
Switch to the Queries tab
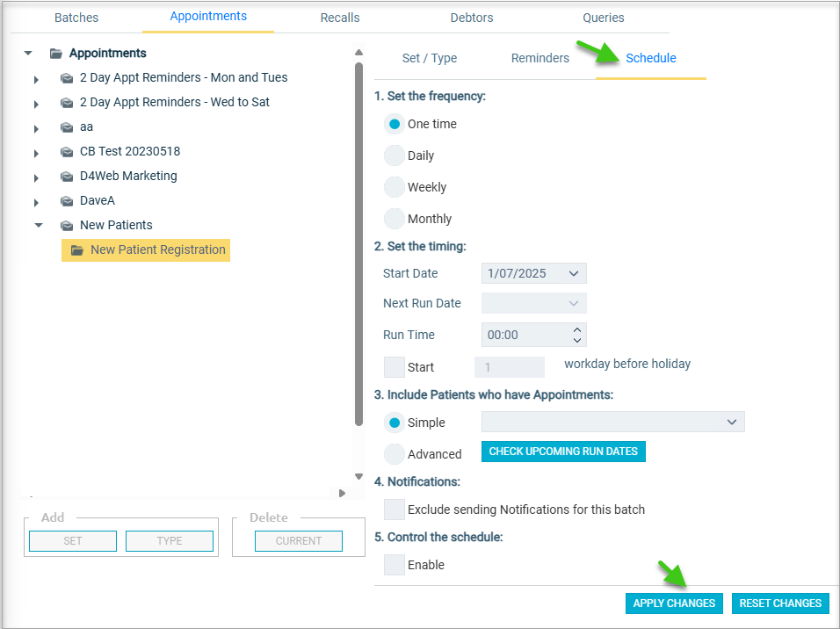point(604,18)
